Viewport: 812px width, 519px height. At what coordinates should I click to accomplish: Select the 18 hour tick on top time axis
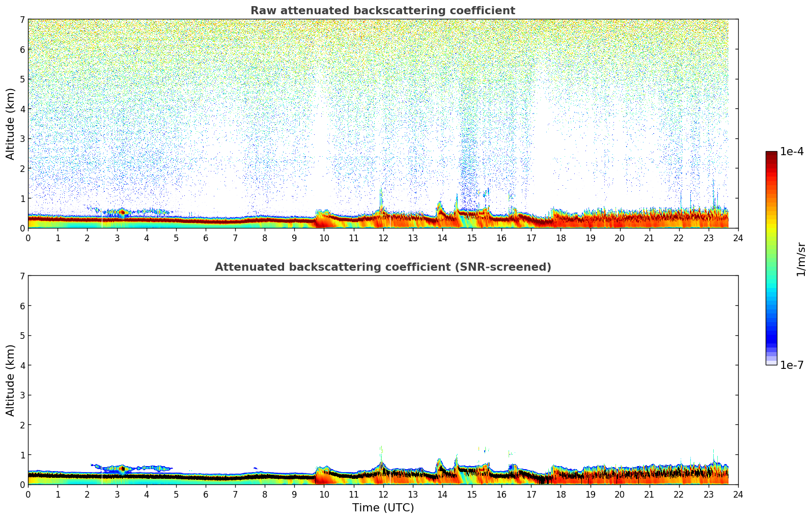[x=561, y=238]
